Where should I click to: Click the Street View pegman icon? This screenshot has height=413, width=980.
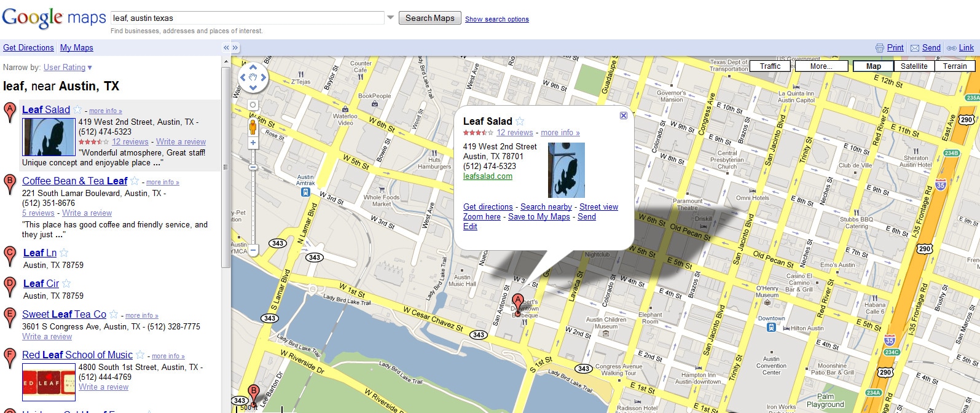tap(253, 127)
